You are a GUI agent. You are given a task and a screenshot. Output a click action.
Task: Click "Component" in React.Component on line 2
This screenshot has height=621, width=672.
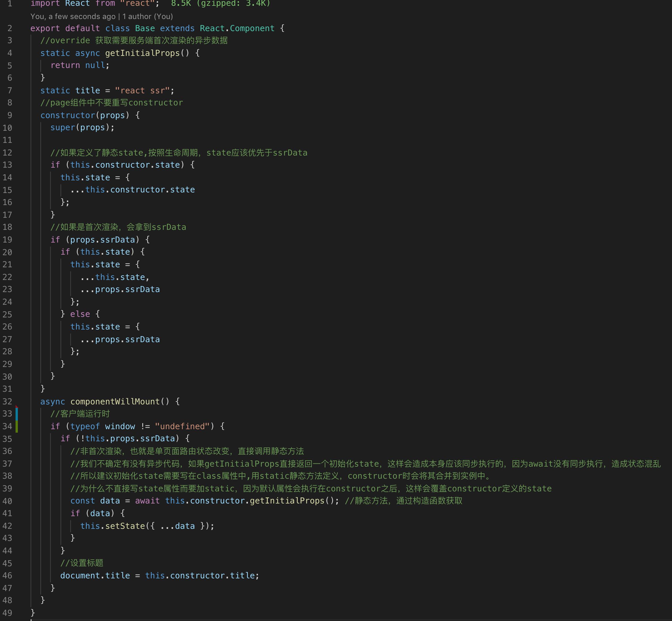(x=252, y=28)
